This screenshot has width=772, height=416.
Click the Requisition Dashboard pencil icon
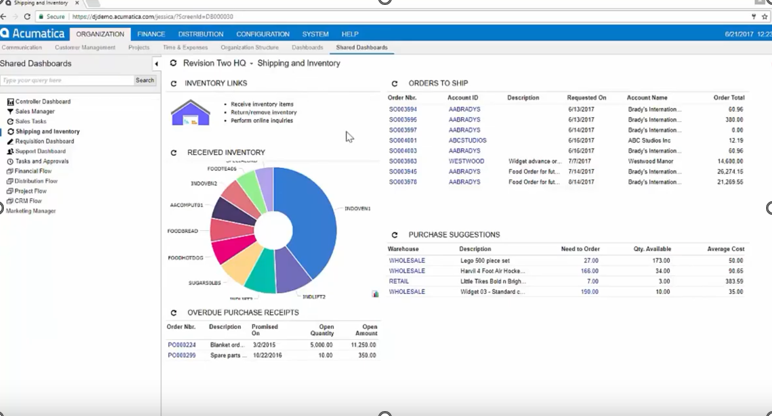(x=10, y=141)
